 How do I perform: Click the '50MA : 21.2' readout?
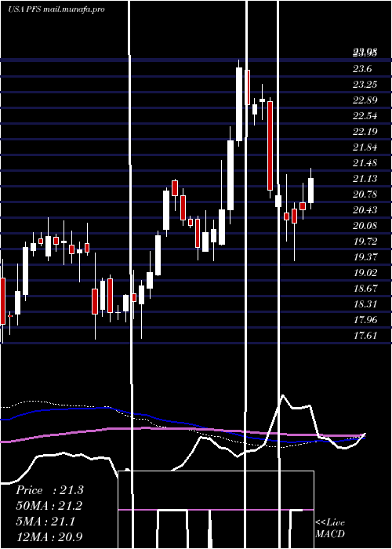(x=49, y=506)
